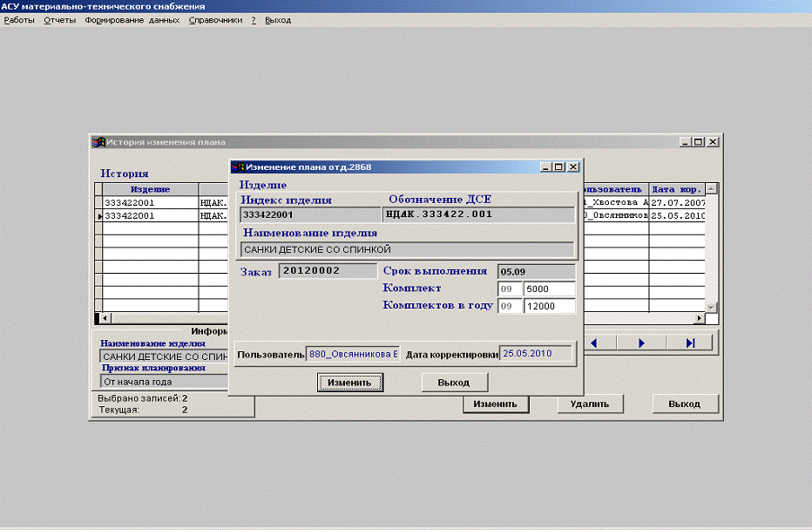Jump to last record in history navigator
Image resolution: width=812 pixels, height=530 pixels.
tap(690, 343)
